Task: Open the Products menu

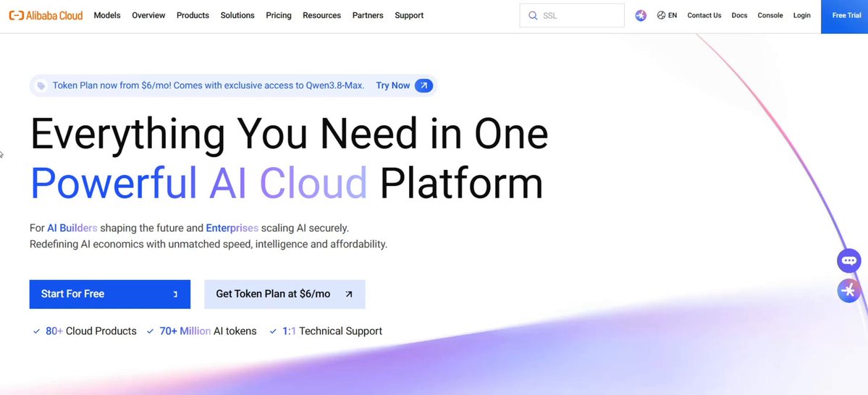Action: pyautogui.click(x=193, y=15)
